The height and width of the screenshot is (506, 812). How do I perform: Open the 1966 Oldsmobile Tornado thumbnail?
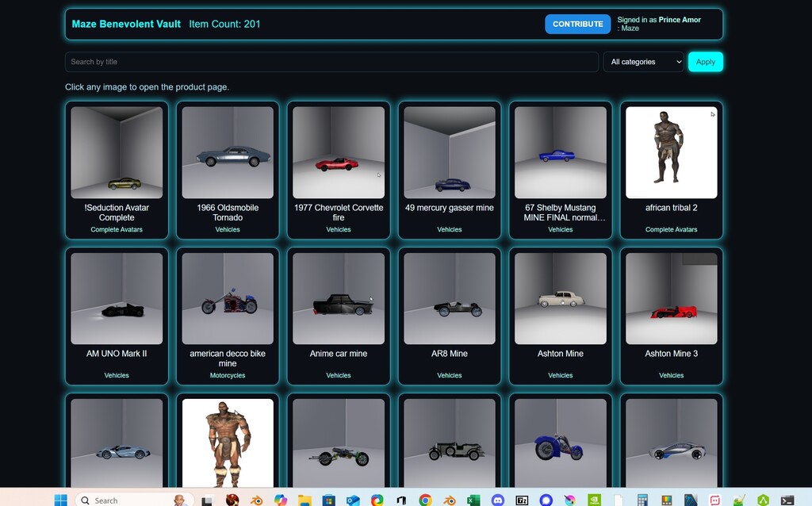pos(228,152)
